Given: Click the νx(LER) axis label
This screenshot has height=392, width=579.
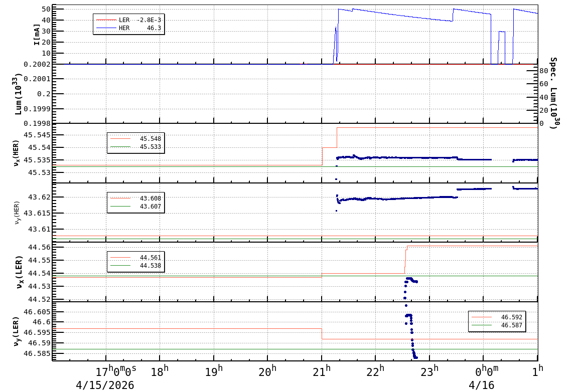Looking at the screenshot, I should [20, 272].
